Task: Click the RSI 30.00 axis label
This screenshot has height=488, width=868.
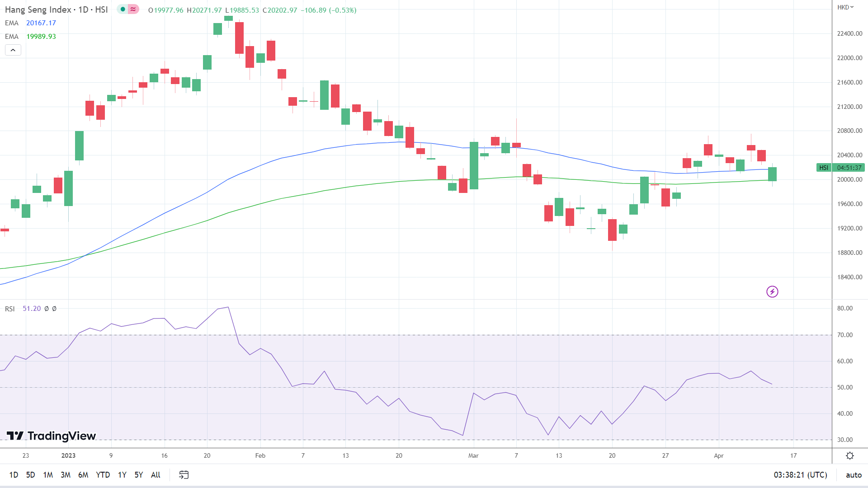Action: tap(844, 440)
